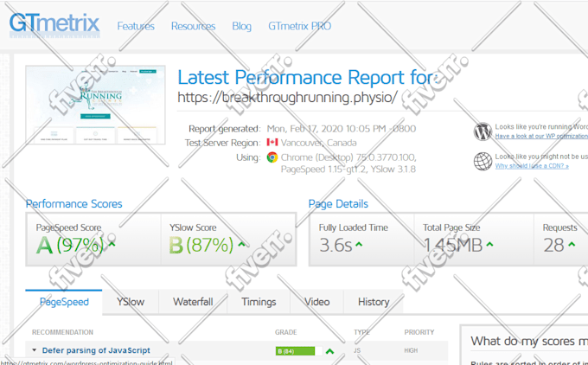
Task: Open the Features menu item
Action: 136,26
